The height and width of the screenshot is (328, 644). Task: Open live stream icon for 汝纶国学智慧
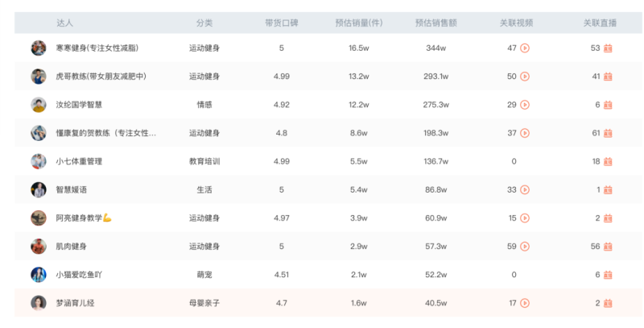pyautogui.click(x=608, y=105)
